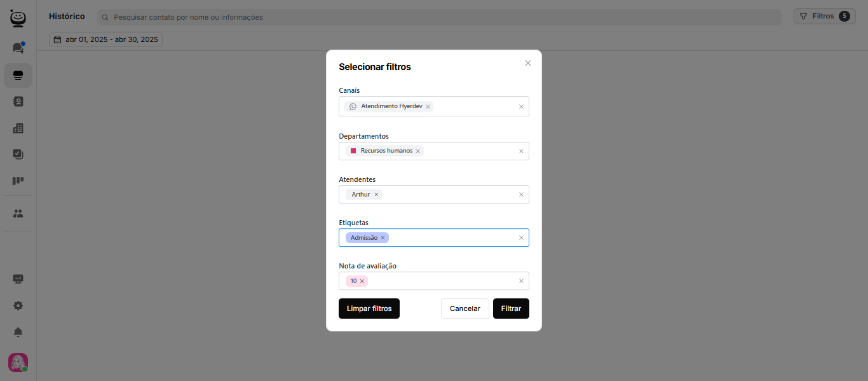Image resolution: width=868 pixels, height=381 pixels.
Task: Open the Filtros button with badge
Action: point(824,17)
